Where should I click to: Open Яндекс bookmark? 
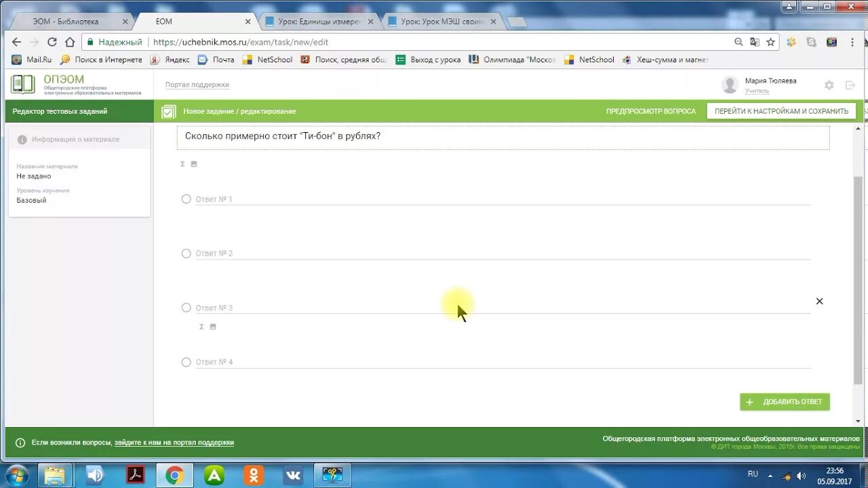point(170,60)
